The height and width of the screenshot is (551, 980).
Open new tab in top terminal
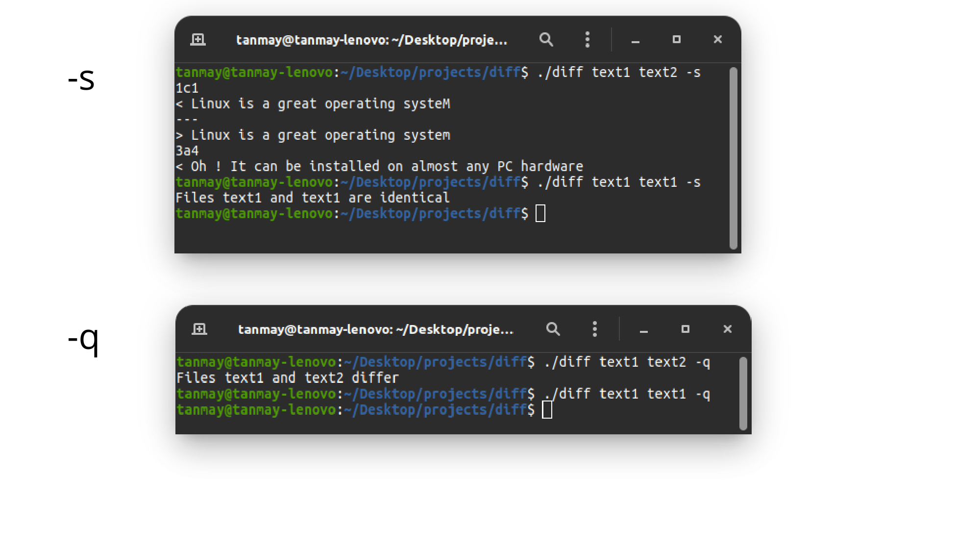click(x=198, y=39)
